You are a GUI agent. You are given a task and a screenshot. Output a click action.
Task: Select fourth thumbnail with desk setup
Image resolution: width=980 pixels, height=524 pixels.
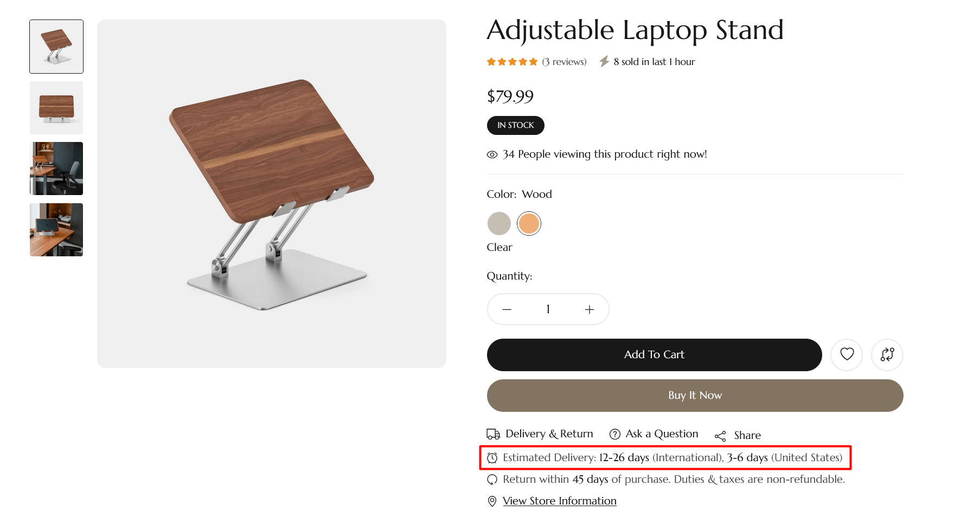click(56, 230)
